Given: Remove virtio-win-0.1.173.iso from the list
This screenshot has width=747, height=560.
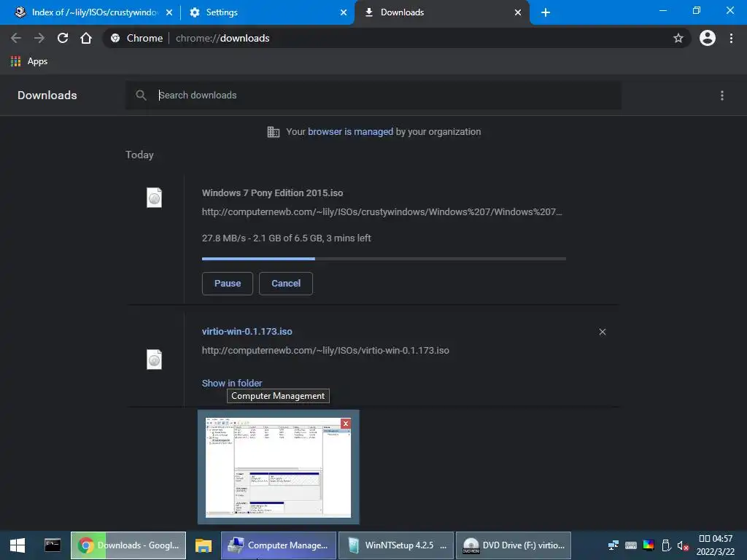Looking at the screenshot, I should [602, 332].
